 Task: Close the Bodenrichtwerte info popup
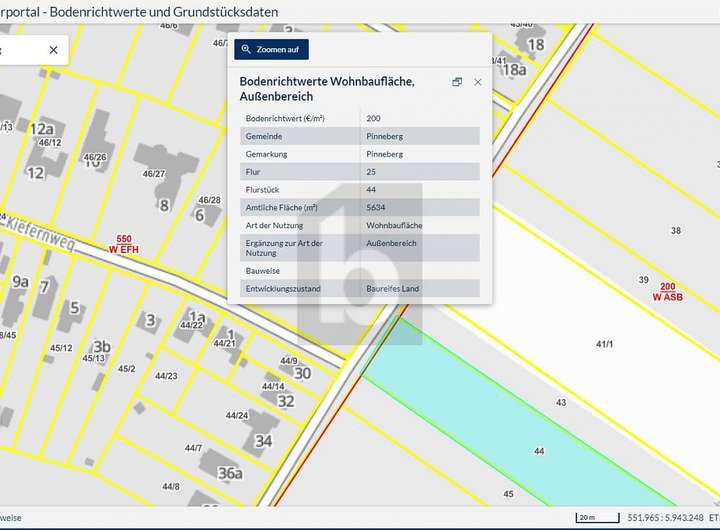tap(478, 82)
